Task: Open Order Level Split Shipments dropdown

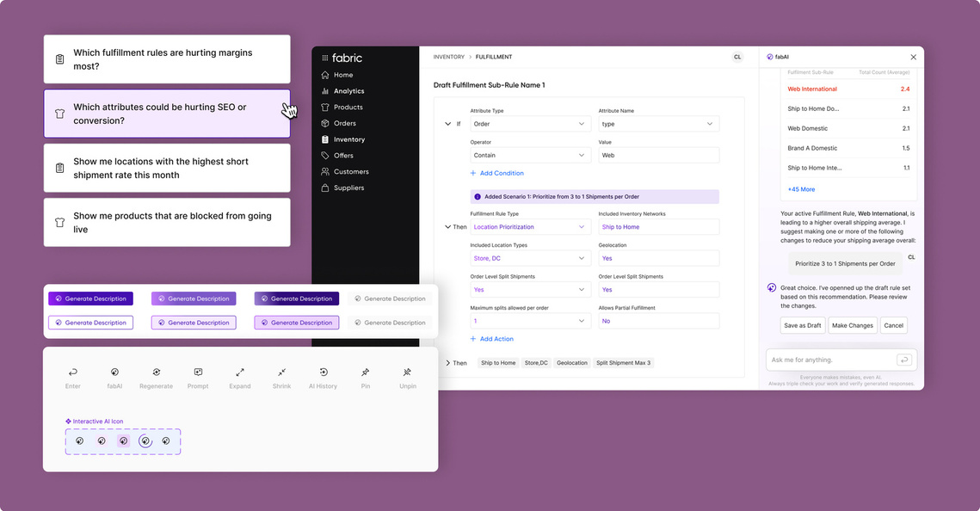Action: [x=530, y=289]
